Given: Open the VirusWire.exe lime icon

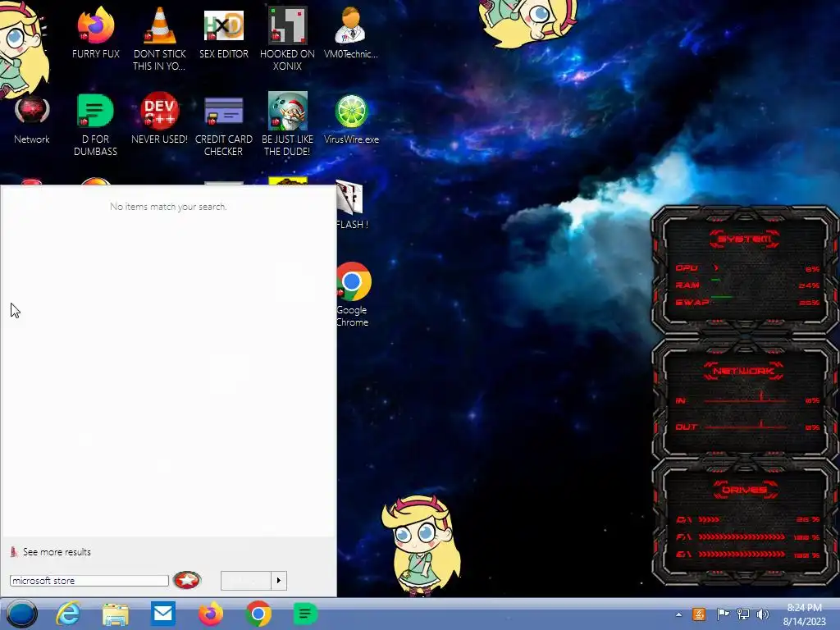Looking at the screenshot, I should [351, 119].
